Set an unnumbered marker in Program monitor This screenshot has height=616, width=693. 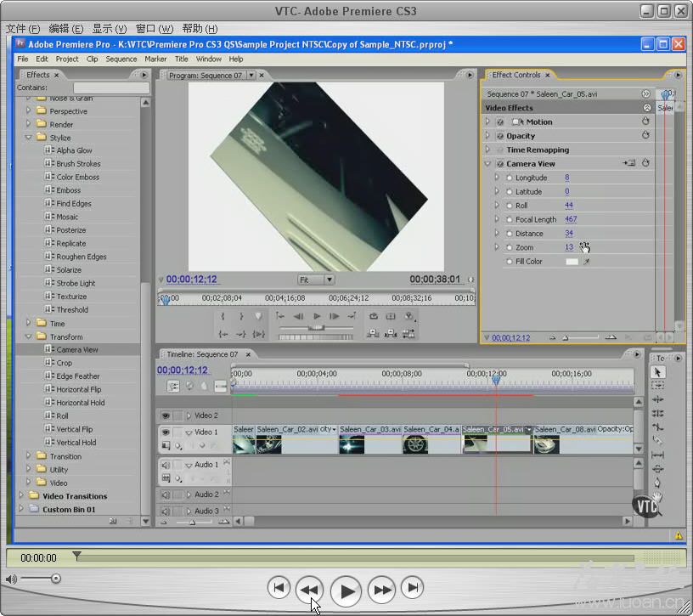[258, 316]
